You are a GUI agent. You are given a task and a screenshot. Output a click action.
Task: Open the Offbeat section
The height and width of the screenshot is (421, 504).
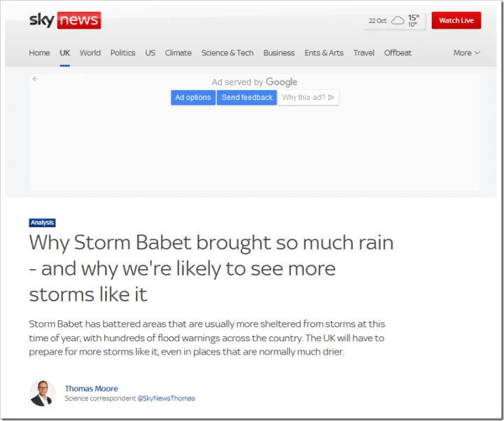click(x=398, y=52)
